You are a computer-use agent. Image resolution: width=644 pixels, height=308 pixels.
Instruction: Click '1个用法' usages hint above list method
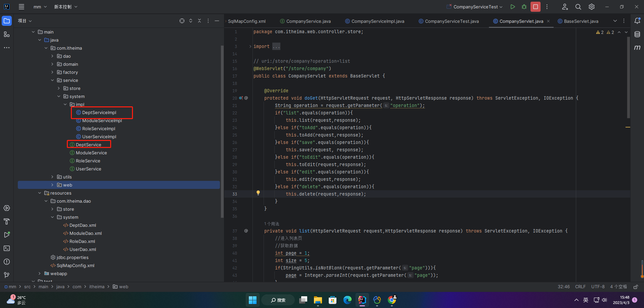pyautogui.click(x=272, y=224)
